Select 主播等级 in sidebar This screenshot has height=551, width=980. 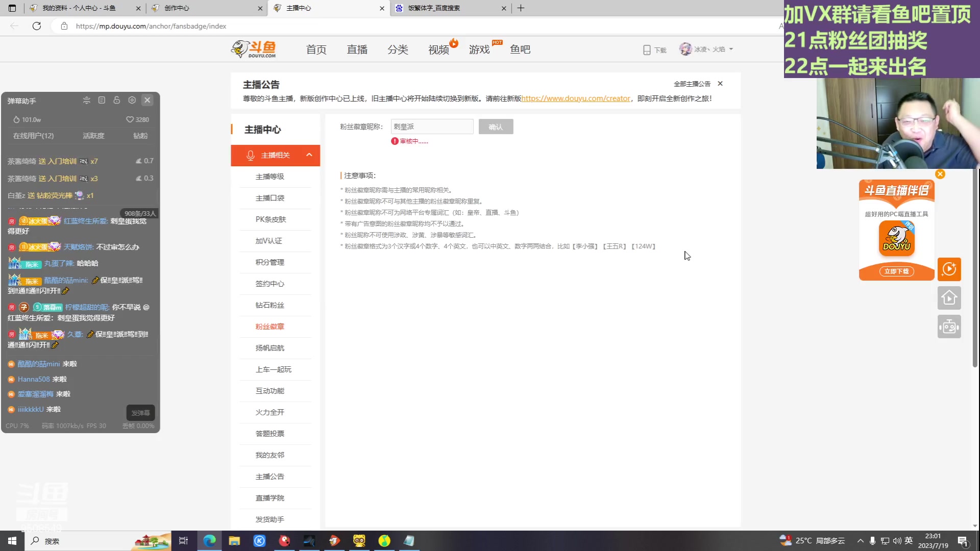pyautogui.click(x=270, y=177)
